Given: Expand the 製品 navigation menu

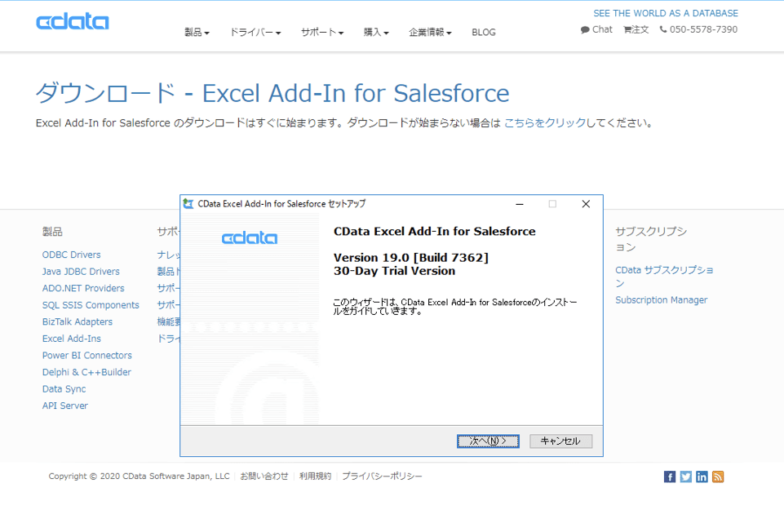Looking at the screenshot, I should click(197, 32).
